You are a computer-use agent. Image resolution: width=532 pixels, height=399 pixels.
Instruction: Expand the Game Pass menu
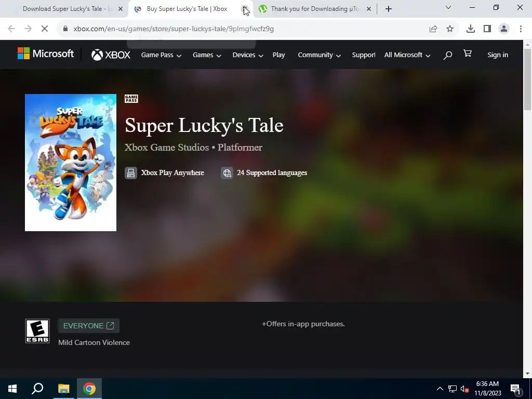[x=161, y=55]
